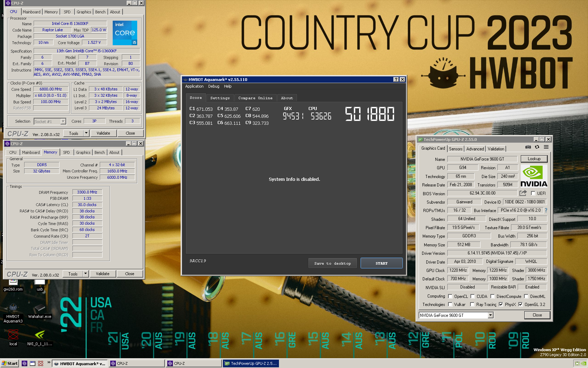Select the gw260.rom desktop file
The height and width of the screenshot is (368, 588).
point(13,285)
